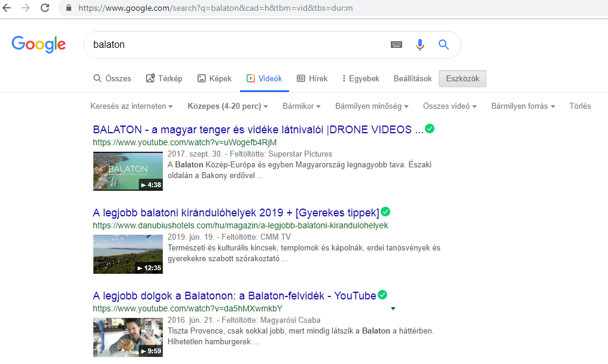Click the danubiushotels.com result URL
Screen dimensions: 608x364
[x=241, y=225]
